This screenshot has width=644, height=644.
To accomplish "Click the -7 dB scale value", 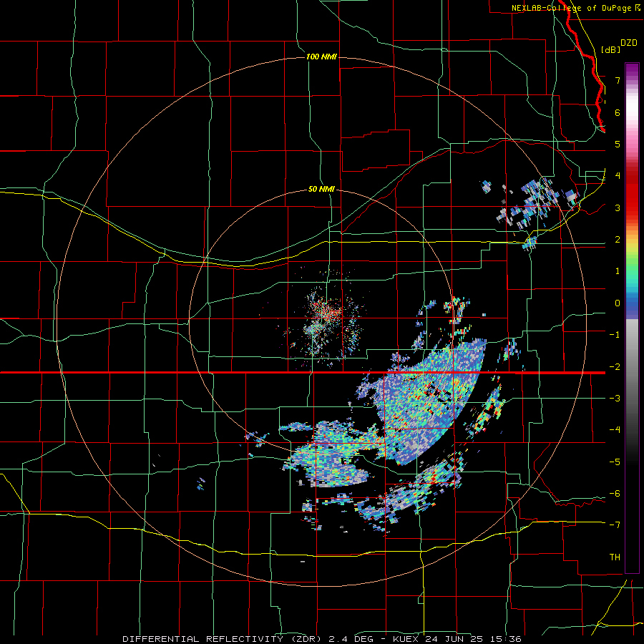I will (615, 525).
